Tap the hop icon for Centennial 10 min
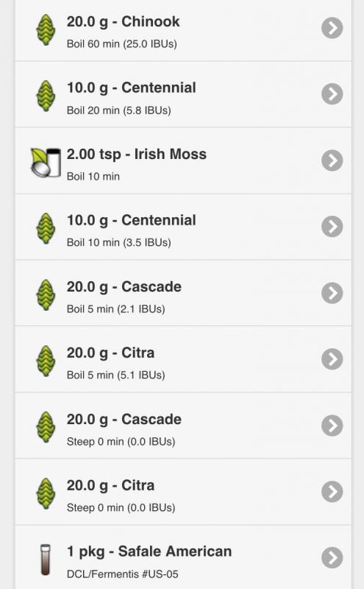The image size is (364, 589). 46,229
